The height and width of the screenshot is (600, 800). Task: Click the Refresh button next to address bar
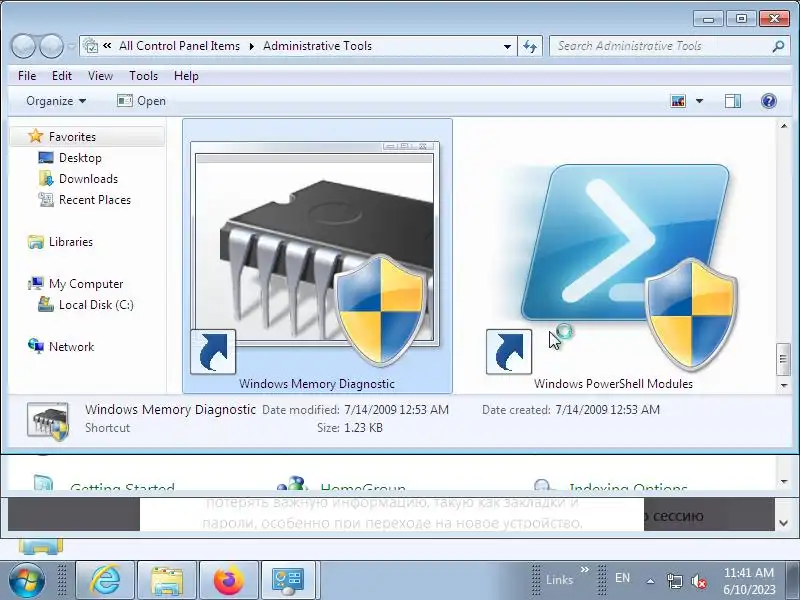530,46
